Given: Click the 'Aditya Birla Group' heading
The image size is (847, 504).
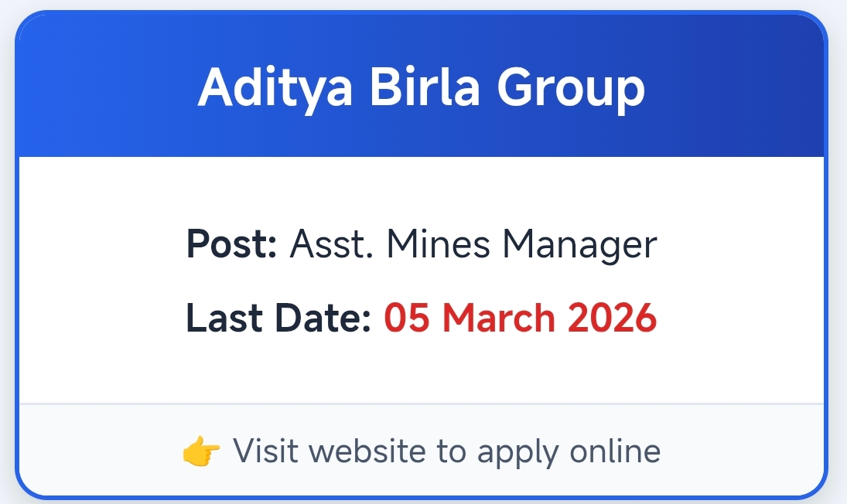Looking at the screenshot, I should click(x=422, y=87).
